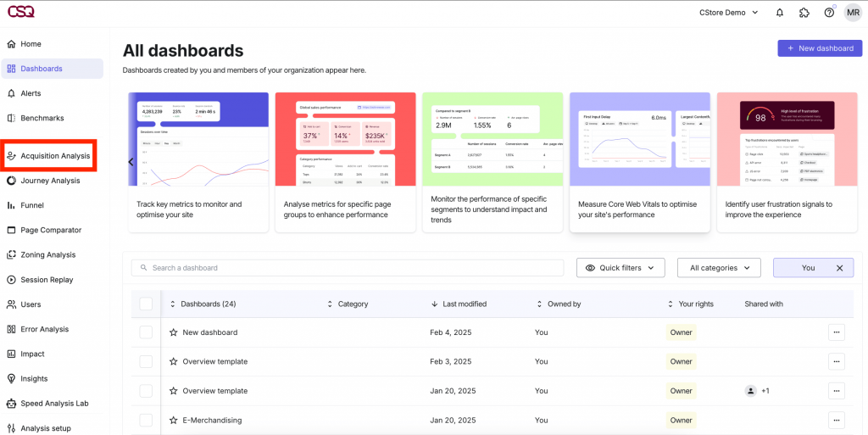
Task: Click the Session Replay label
Action: [x=47, y=280]
